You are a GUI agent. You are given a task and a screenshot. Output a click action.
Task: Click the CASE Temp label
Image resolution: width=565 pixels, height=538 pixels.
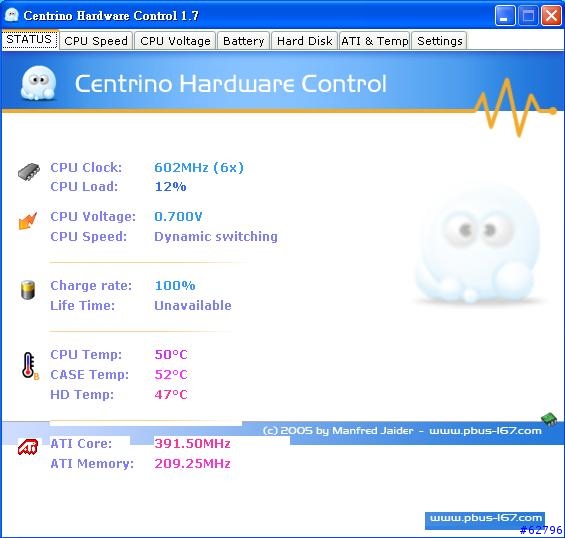tap(90, 375)
